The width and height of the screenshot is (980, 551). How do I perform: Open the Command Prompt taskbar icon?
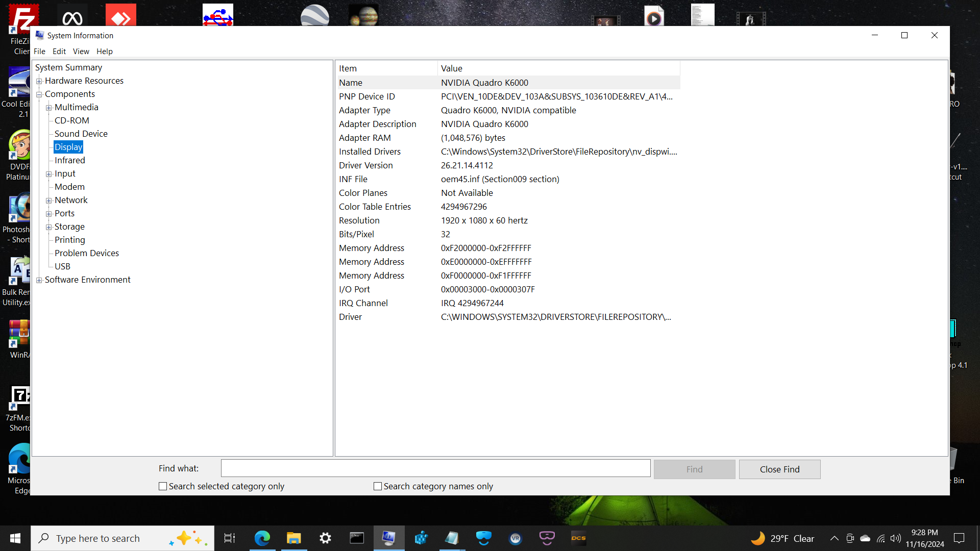(x=357, y=538)
